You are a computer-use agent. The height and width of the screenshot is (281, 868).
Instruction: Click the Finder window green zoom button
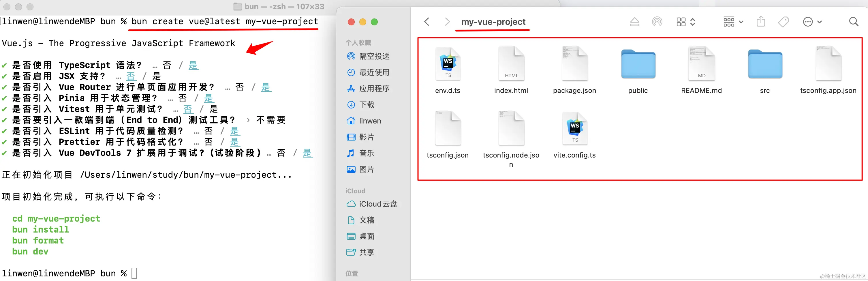(x=374, y=22)
